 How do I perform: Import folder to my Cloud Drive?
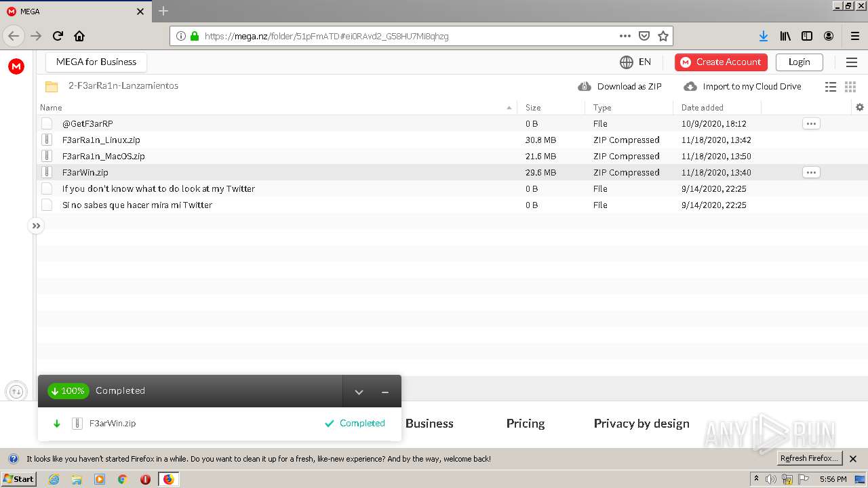tap(743, 86)
